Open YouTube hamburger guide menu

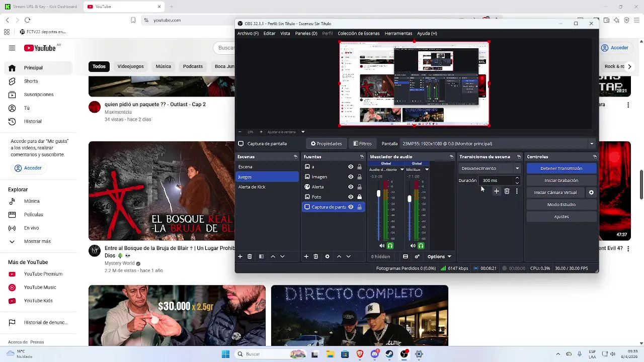tap(12, 48)
